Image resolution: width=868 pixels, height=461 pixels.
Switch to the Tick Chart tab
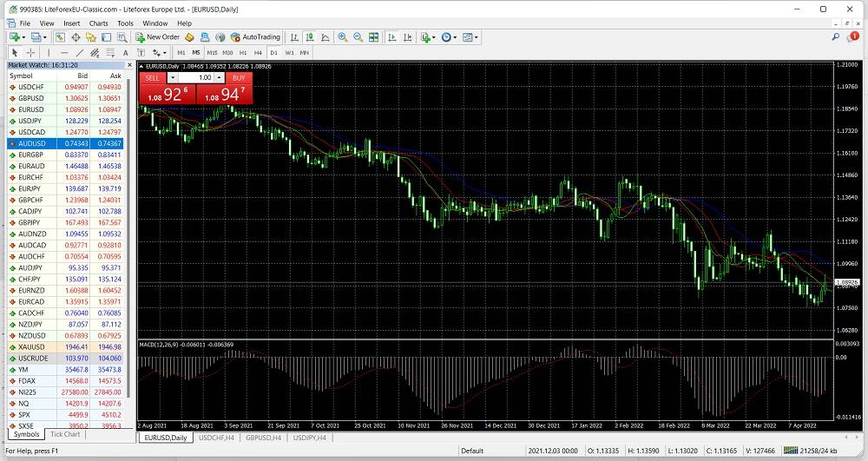[65, 434]
